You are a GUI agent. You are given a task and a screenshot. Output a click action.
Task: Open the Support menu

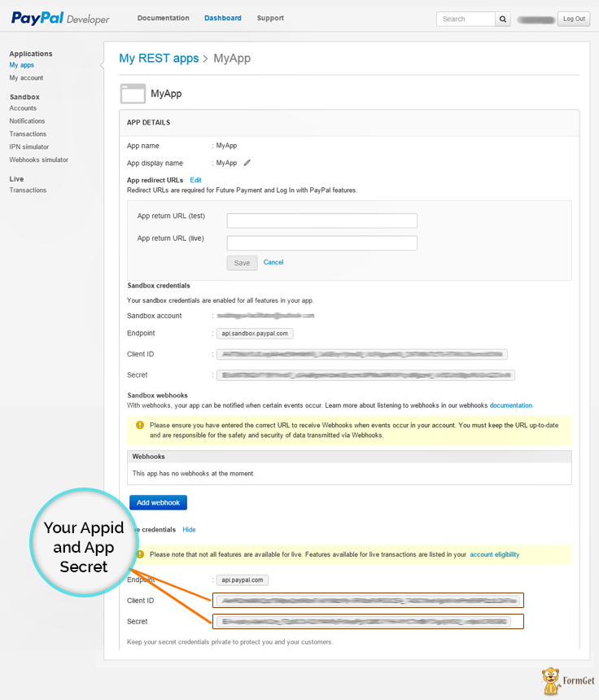[x=270, y=18]
